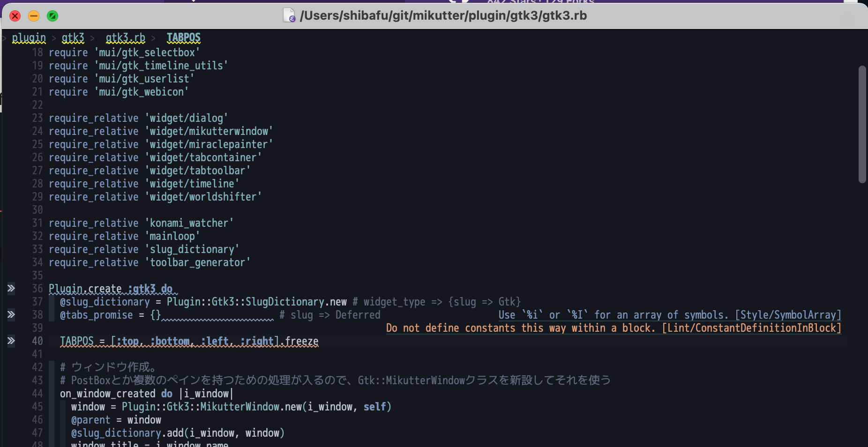The width and height of the screenshot is (868, 447).
Task: Place cursor on TABPOS constant definition
Action: [x=77, y=341]
